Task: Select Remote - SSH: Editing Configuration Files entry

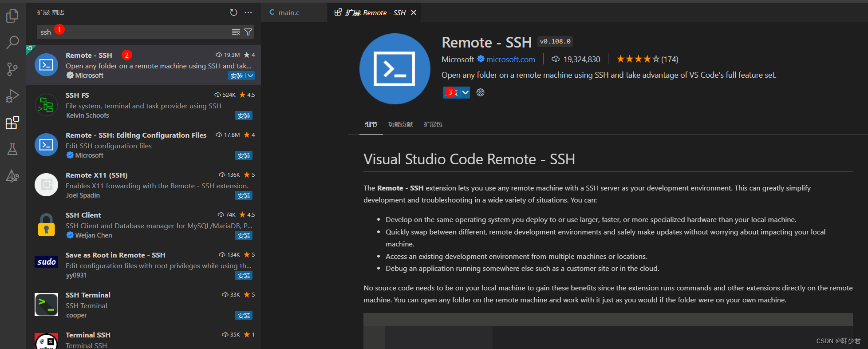Action: (x=143, y=145)
